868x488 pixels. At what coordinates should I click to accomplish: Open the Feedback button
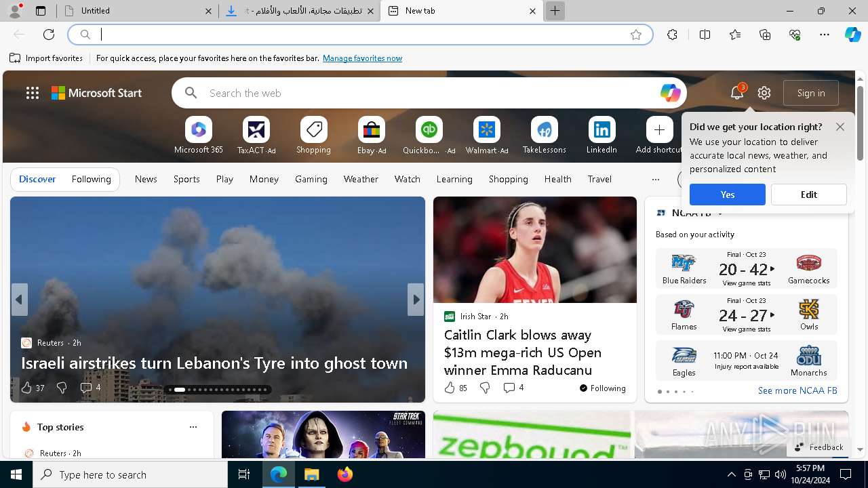point(818,447)
